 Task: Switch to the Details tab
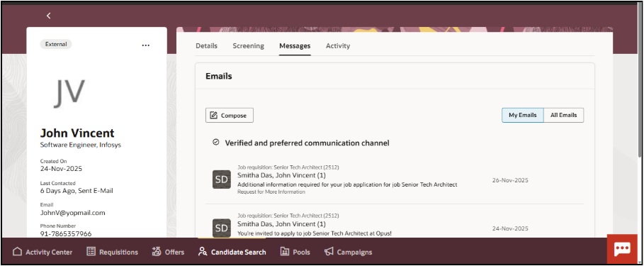(x=207, y=46)
